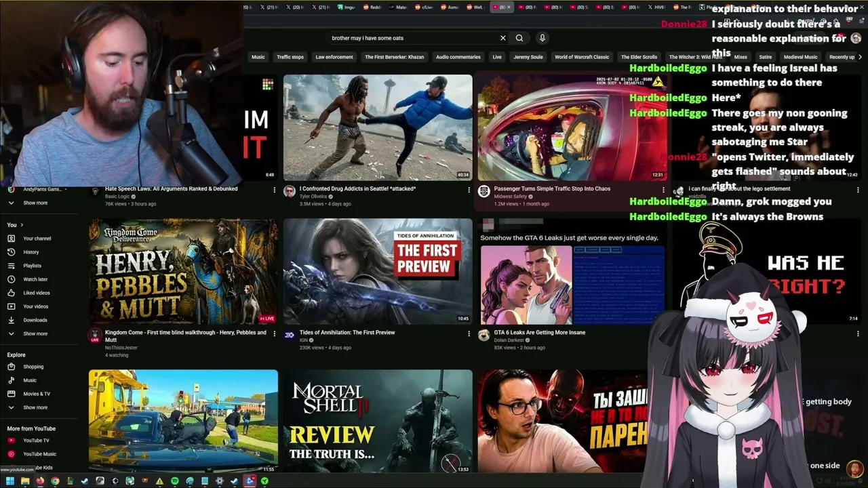Screen dimensions: 868x488
Task: Open Spotify from the taskbar
Action: click(x=174, y=481)
